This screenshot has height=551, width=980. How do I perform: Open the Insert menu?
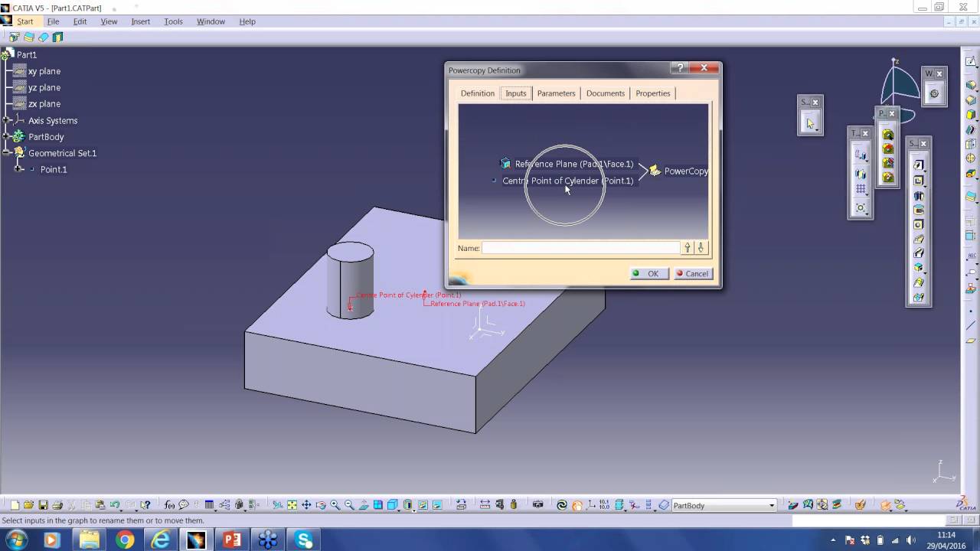140,21
